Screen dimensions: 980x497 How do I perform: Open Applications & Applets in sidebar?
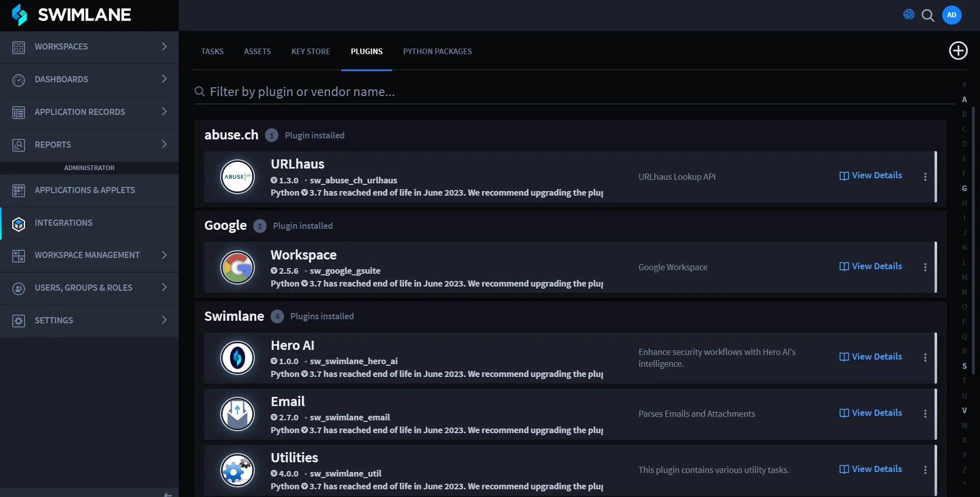[x=89, y=191]
